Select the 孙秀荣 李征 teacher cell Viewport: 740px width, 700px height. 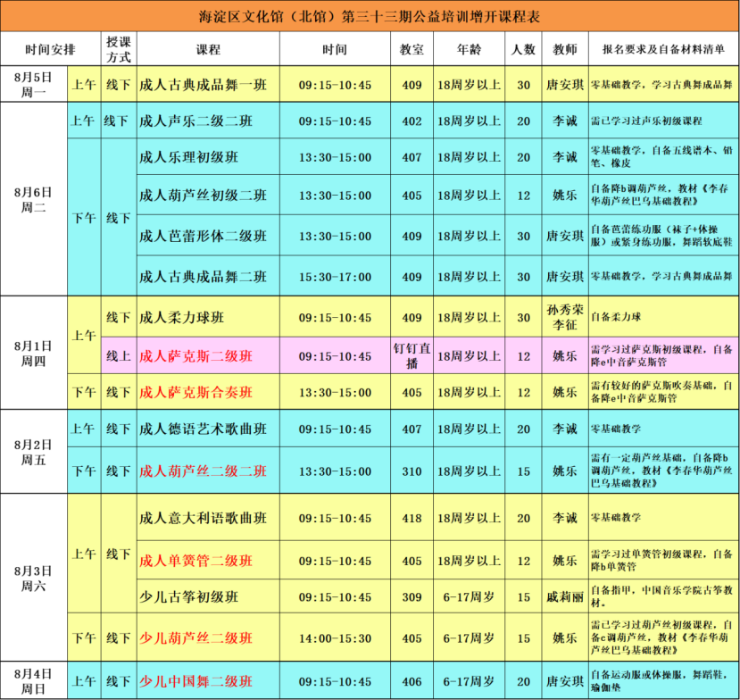click(x=564, y=317)
